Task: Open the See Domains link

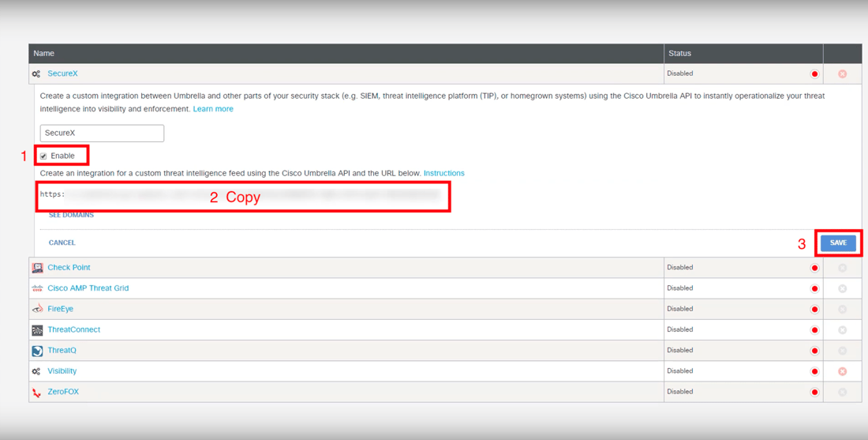Action: [x=71, y=215]
